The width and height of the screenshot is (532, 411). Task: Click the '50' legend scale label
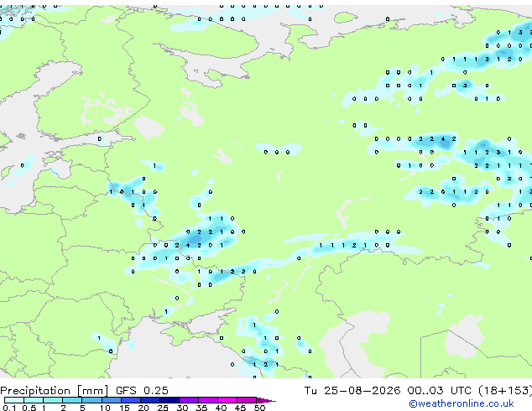(259, 408)
